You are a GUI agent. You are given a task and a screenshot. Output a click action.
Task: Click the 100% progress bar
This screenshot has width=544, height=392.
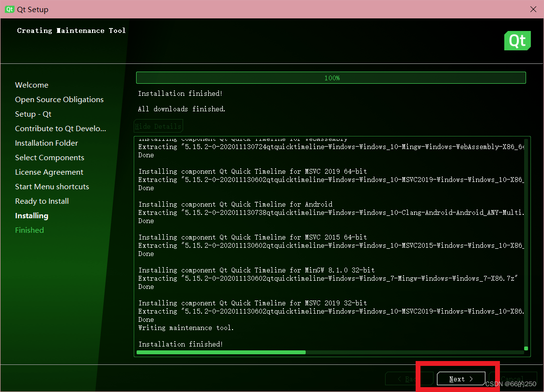pos(331,77)
